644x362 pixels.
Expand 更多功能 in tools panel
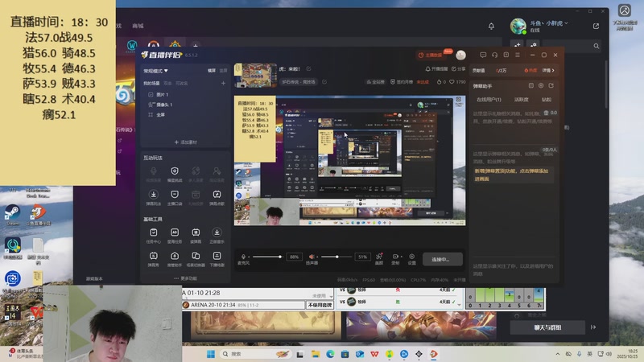pyautogui.click(x=186, y=278)
